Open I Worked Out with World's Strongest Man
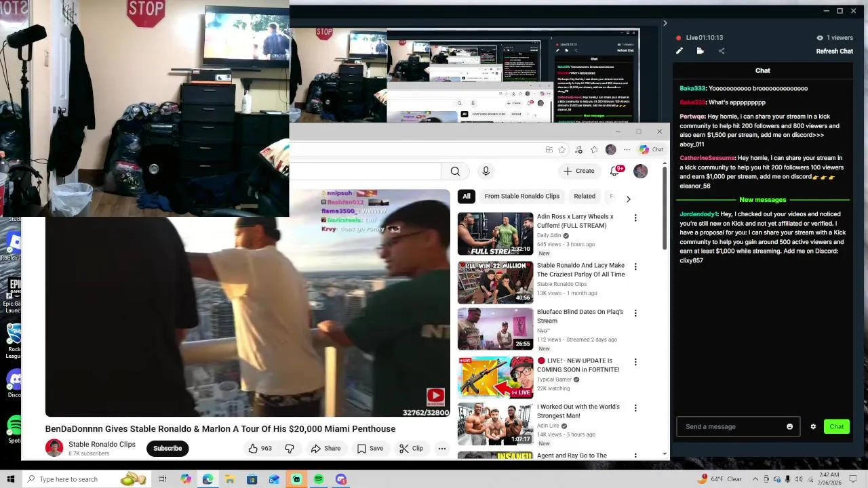Image resolution: width=868 pixels, height=488 pixels. [x=578, y=411]
